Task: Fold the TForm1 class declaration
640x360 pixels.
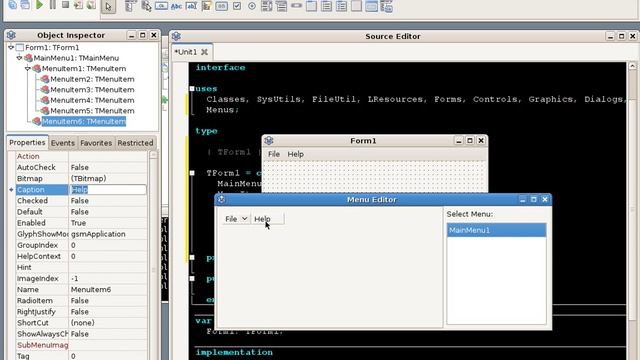Action: click(x=192, y=173)
